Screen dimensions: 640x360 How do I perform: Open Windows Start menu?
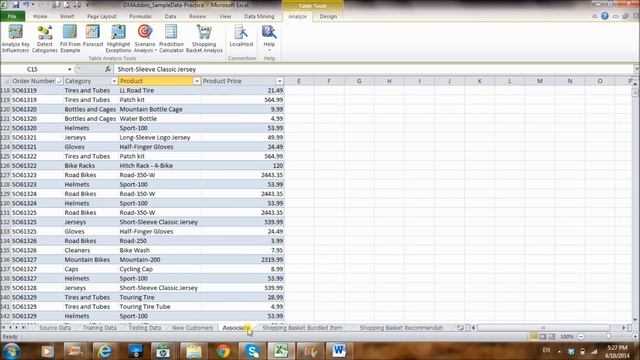(11, 351)
